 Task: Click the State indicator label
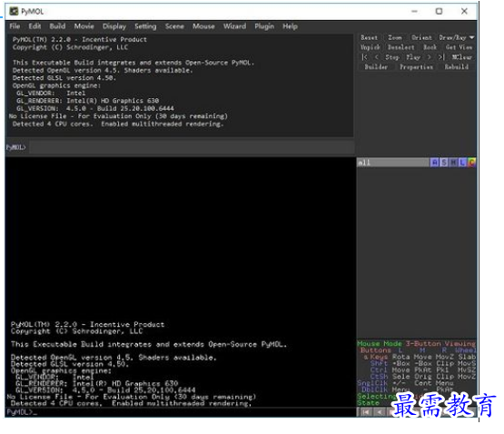pyautogui.click(x=369, y=403)
